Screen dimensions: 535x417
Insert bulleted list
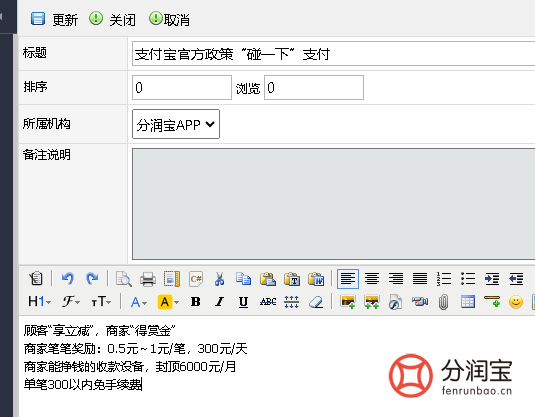[x=468, y=278]
